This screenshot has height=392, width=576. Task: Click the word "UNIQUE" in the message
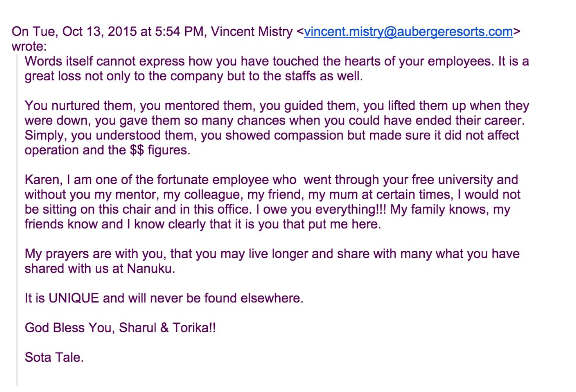coord(74,298)
